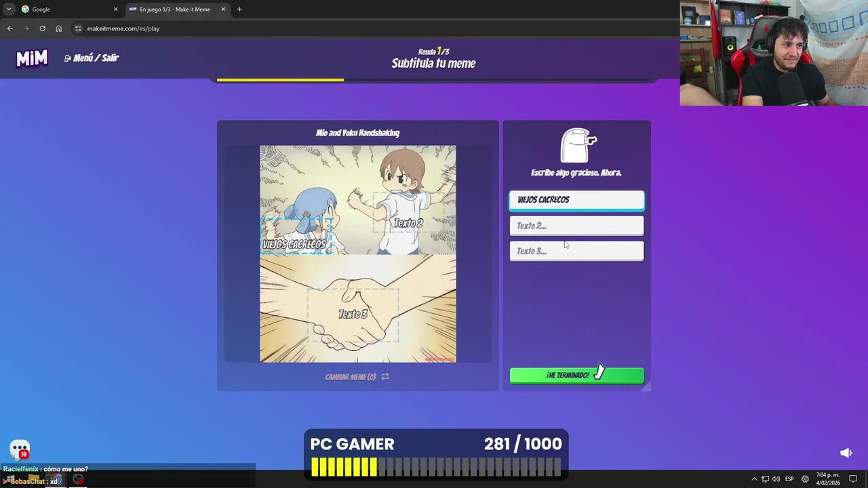Open Windows notification center

tap(853, 479)
